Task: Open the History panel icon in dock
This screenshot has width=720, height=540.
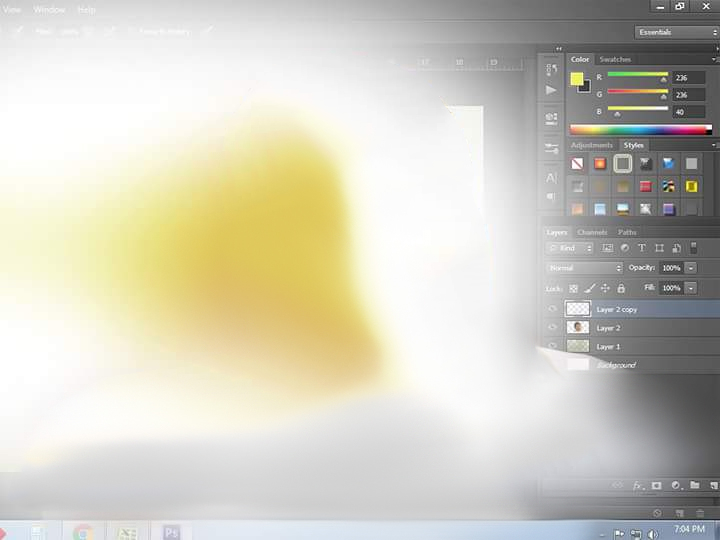Action: click(551, 69)
